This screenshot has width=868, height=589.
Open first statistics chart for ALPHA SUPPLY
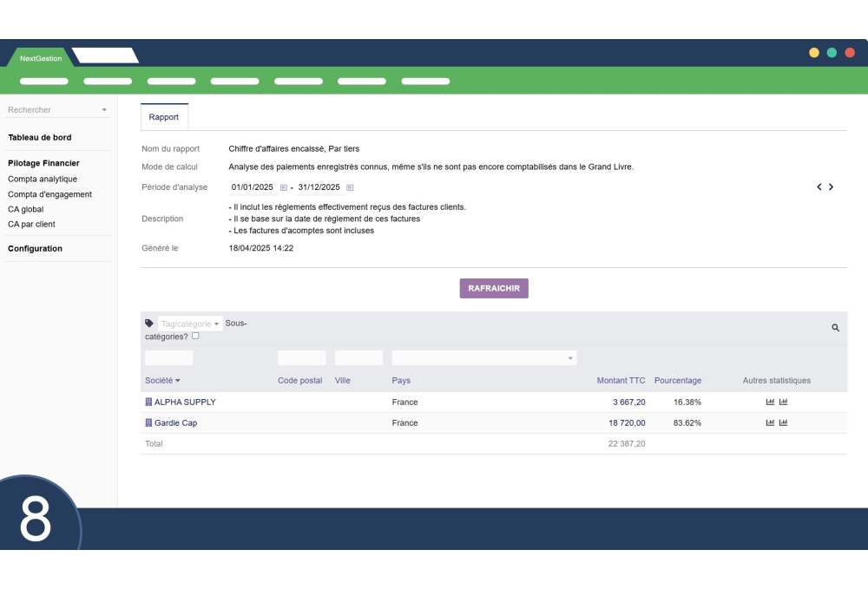tap(770, 402)
